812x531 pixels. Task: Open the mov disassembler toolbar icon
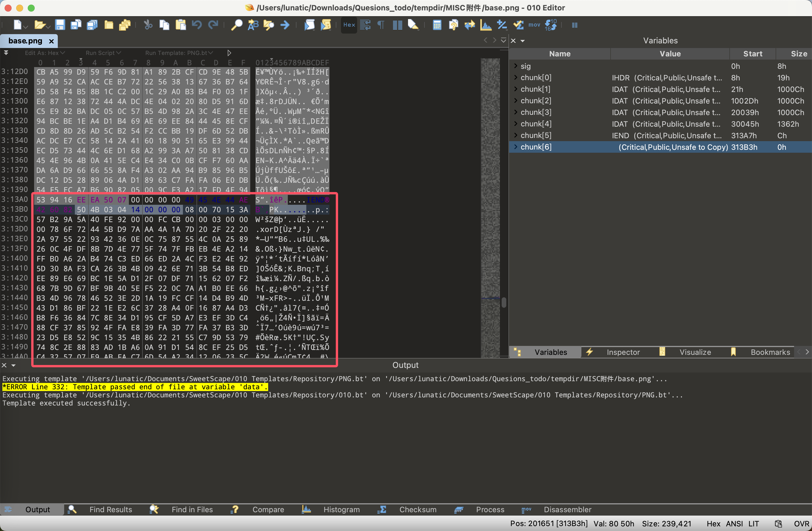[534, 25]
